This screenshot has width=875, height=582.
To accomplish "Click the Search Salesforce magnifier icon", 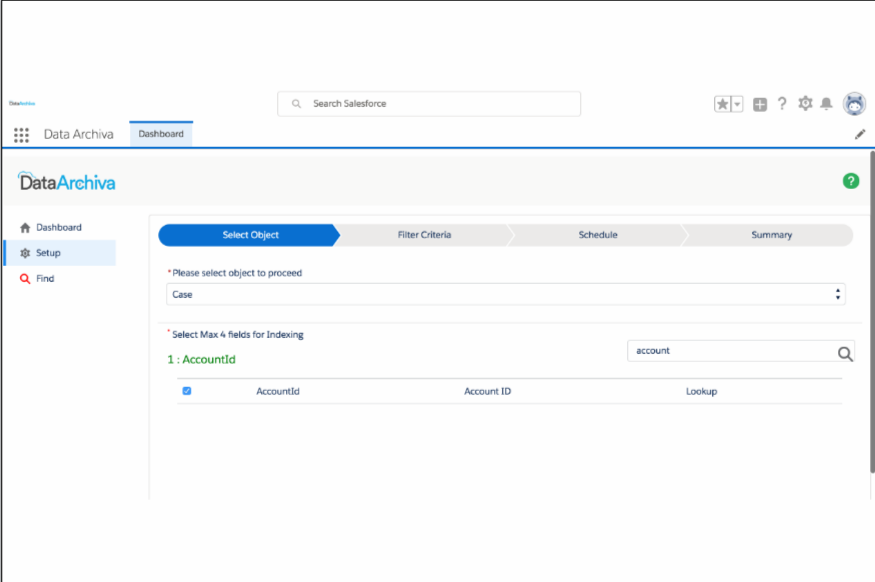I will click(296, 104).
